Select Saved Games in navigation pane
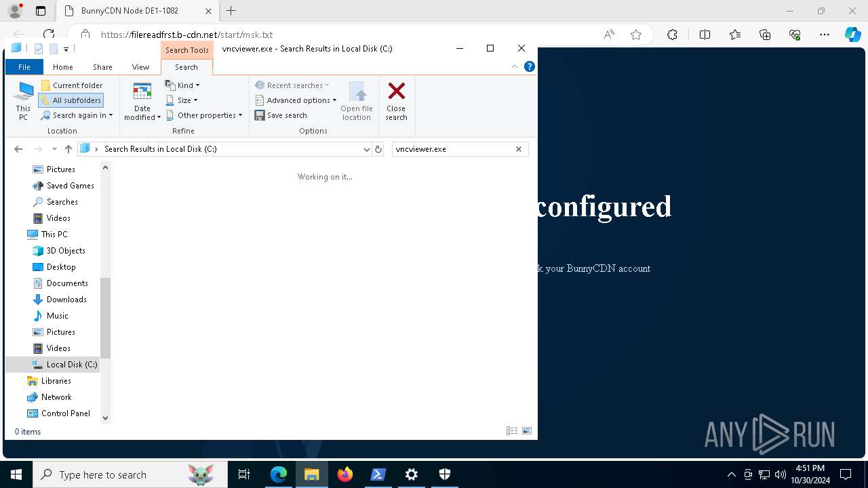 pyautogui.click(x=64, y=186)
